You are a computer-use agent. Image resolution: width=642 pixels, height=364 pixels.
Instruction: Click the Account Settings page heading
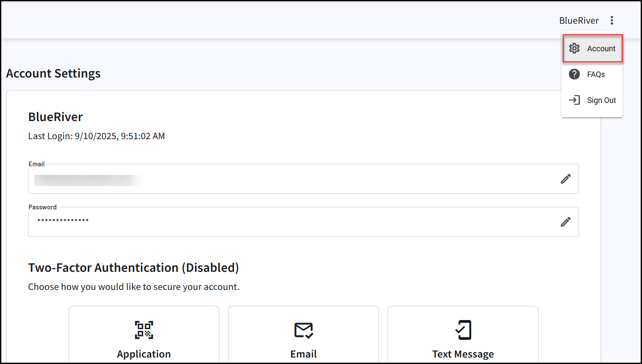[x=53, y=74]
